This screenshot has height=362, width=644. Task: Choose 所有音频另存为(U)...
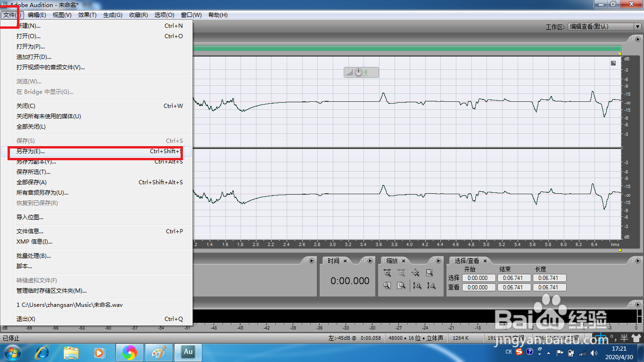tap(96, 193)
